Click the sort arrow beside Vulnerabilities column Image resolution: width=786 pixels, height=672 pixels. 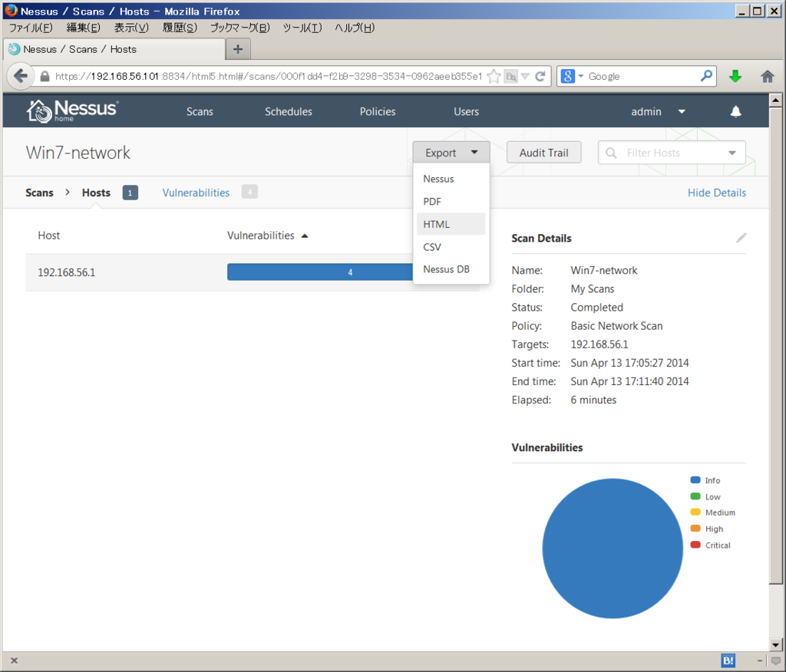[305, 236]
